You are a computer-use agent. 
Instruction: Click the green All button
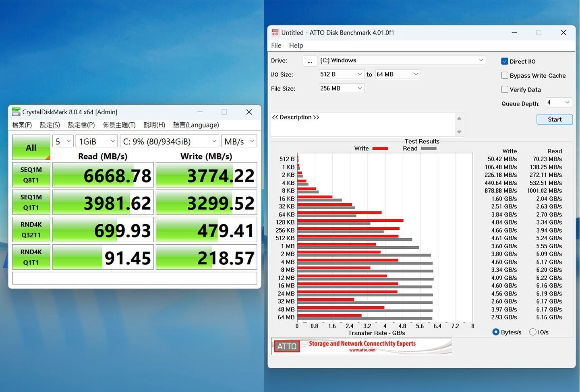(x=31, y=147)
